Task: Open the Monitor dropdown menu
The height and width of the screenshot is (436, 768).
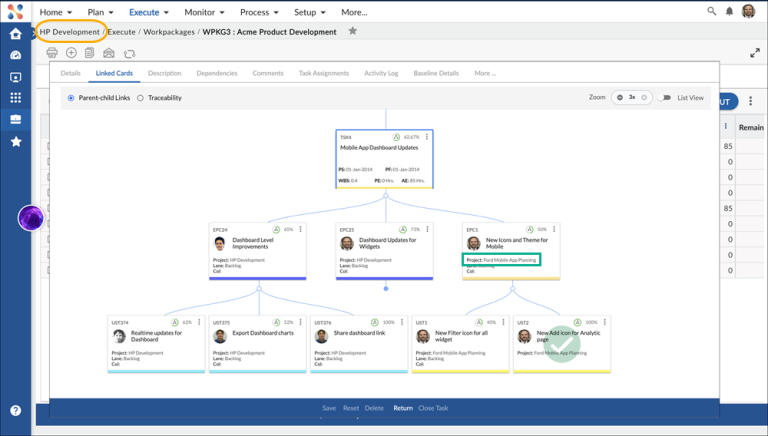Action: coord(204,12)
